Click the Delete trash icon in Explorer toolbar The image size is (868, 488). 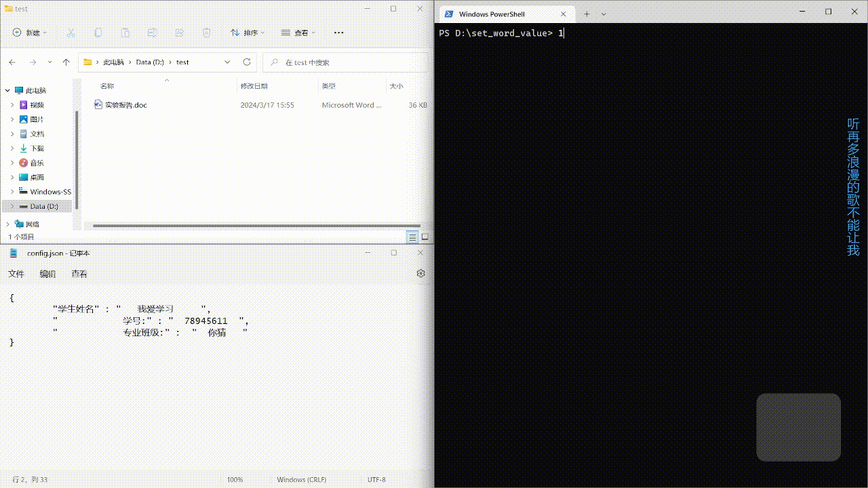pyautogui.click(x=207, y=33)
